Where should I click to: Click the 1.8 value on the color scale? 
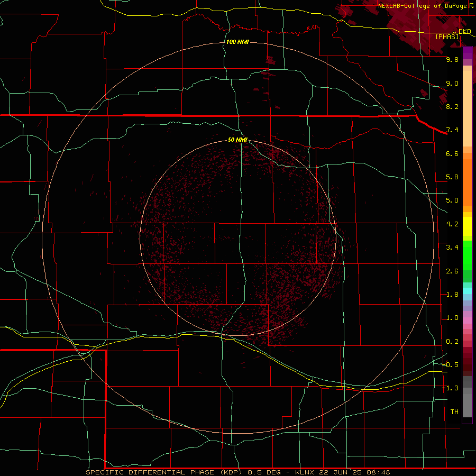(452, 295)
